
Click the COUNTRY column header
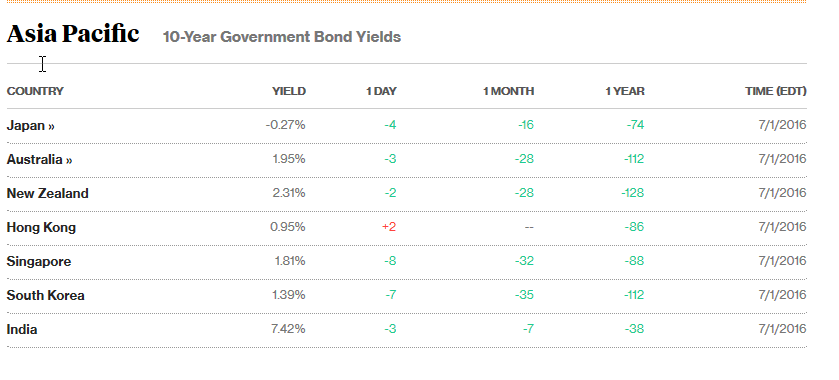[x=35, y=91]
